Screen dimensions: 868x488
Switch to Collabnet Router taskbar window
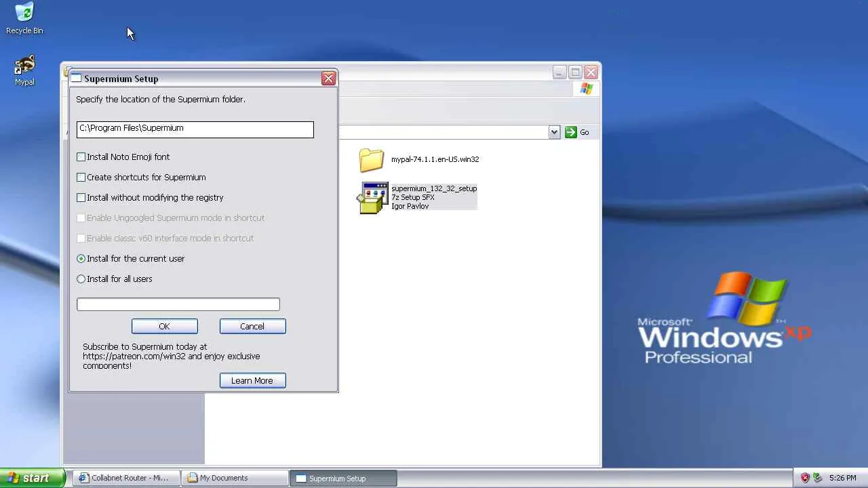click(x=126, y=478)
